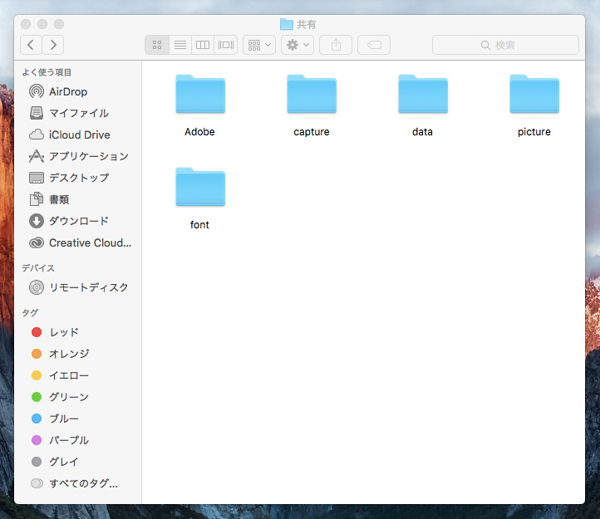Click the font folder name label
600x519 pixels.
coord(200,225)
